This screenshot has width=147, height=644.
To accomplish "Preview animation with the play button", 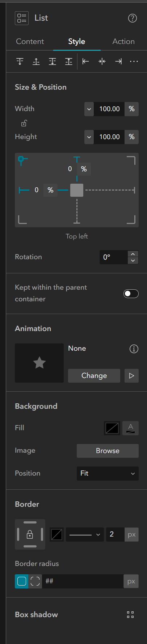I will point(131,376).
